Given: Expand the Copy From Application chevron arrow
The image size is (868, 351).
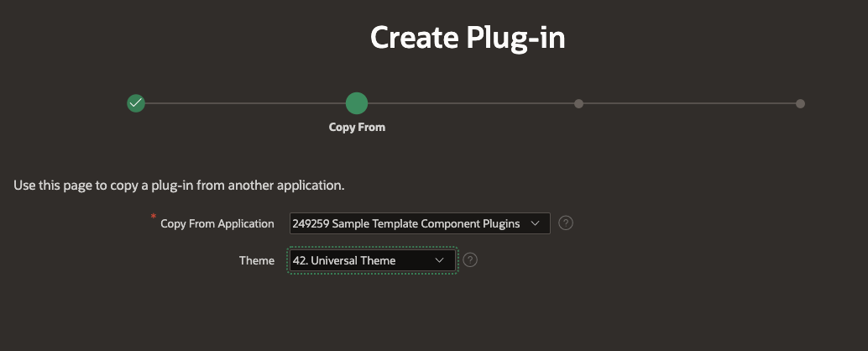Looking at the screenshot, I should (536, 223).
